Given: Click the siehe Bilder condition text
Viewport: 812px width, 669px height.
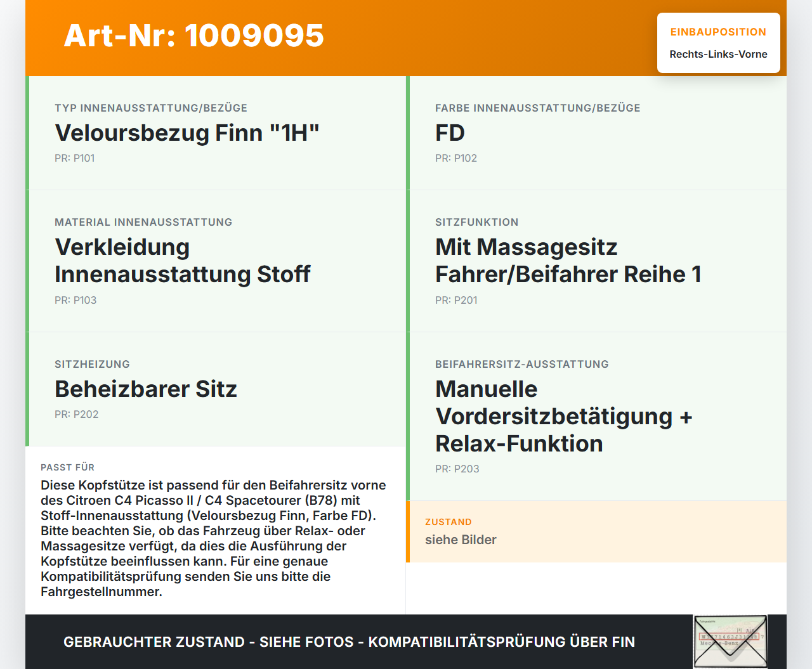Looking at the screenshot, I should 461,540.
